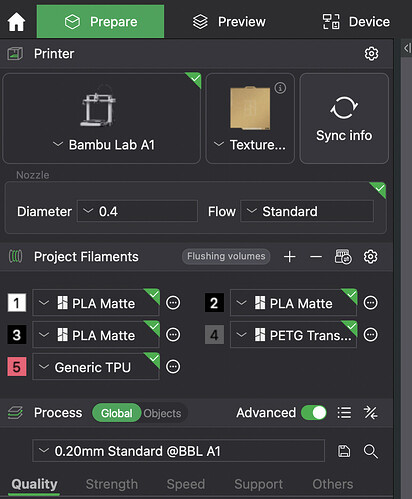
Task: Open filament 5 Generic TPU dropdown
Action: [x=96, y=367]
